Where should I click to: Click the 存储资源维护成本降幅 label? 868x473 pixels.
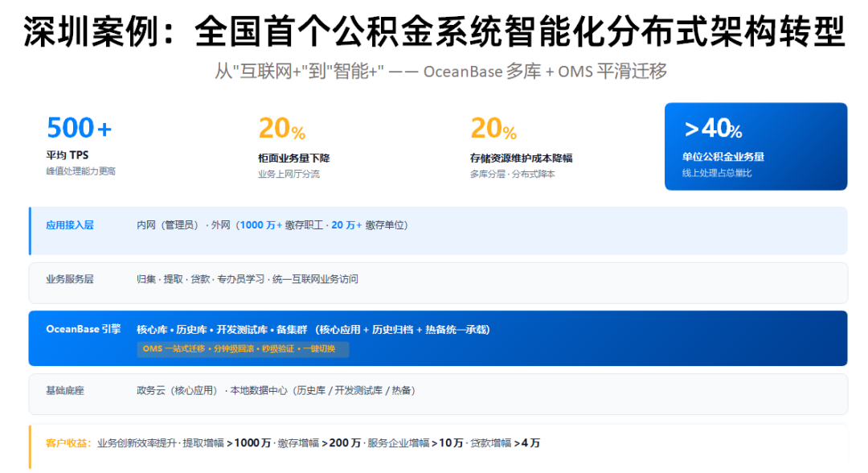click(521, 158)
